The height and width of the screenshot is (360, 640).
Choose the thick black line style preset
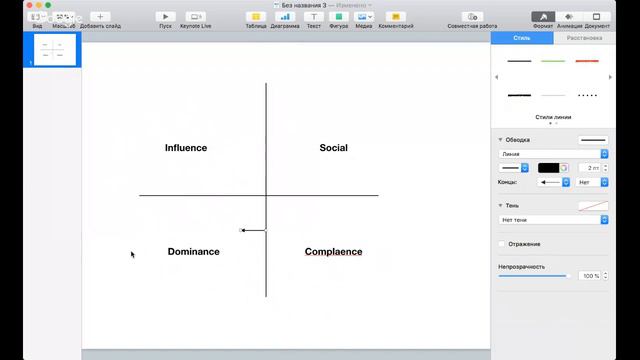pos(519,96)
